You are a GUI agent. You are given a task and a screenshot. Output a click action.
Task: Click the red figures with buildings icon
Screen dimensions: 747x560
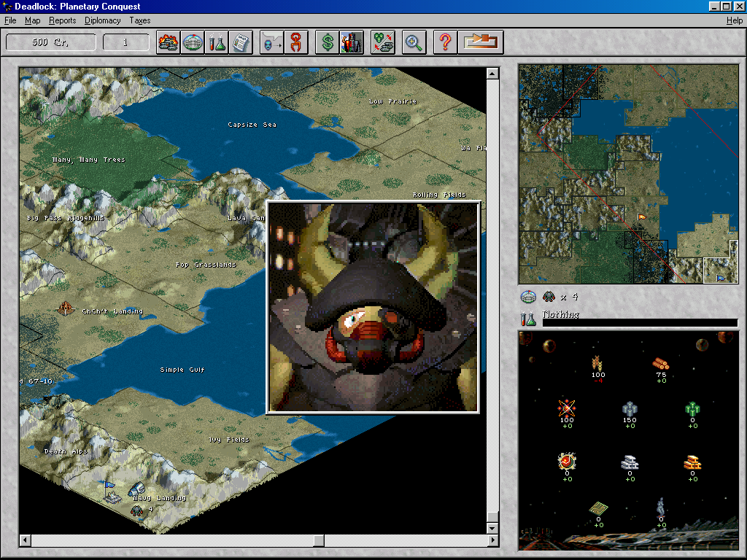pos(352,42)
